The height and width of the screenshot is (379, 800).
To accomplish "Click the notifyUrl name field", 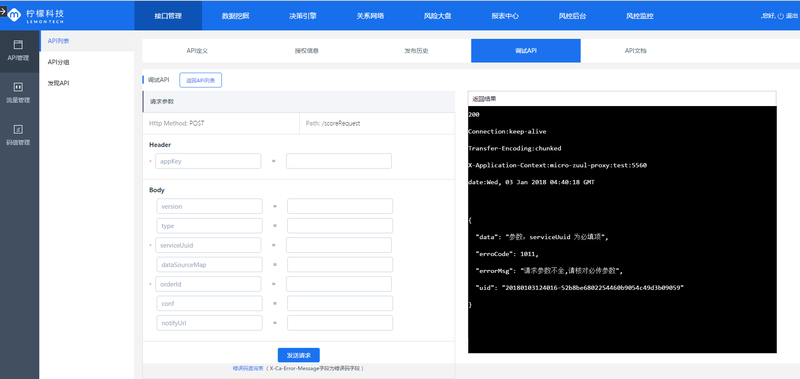I will (x=210, y=322).
